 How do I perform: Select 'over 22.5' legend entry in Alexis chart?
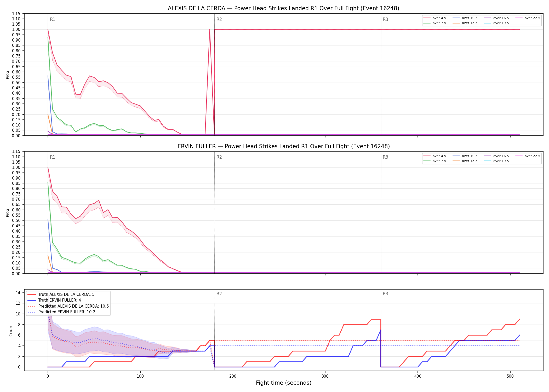528,18
